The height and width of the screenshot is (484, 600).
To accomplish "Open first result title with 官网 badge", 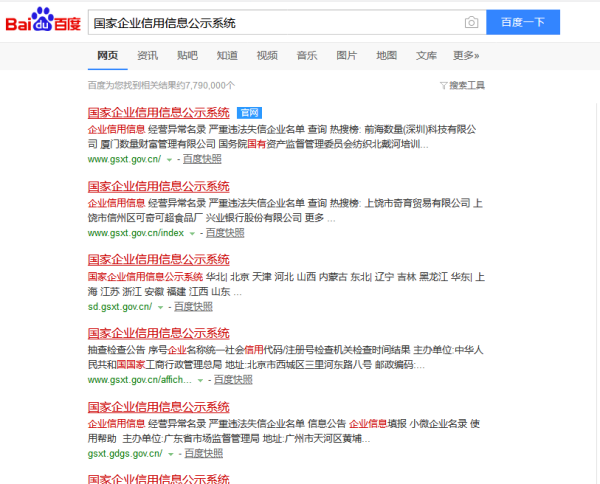I will [x=158, y=112].
